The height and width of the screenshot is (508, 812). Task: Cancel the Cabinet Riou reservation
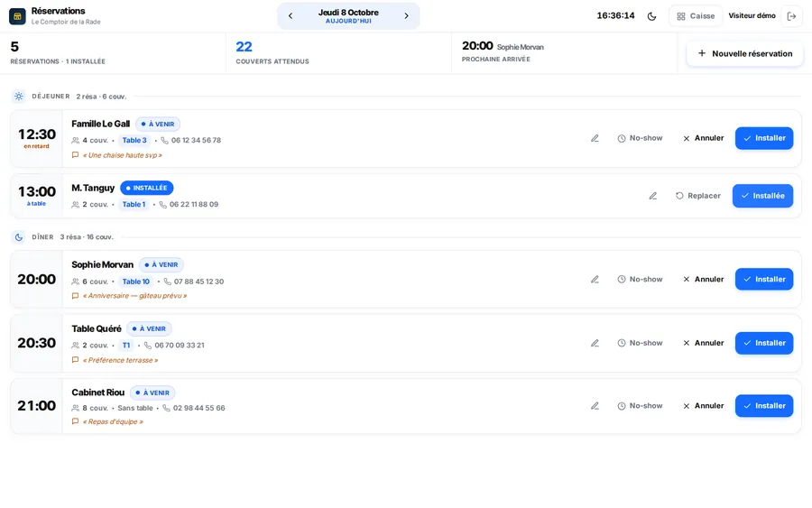click(703, 406)
